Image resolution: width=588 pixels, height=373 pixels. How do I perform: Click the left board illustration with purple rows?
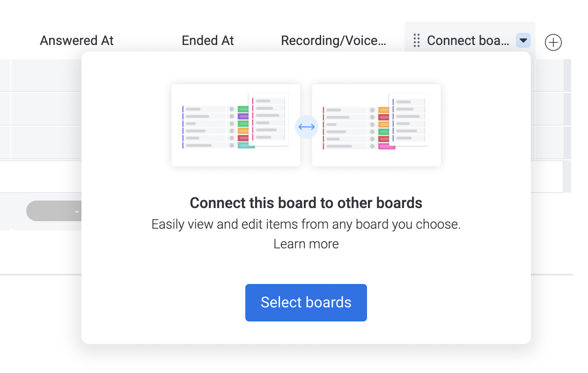coord(236,125)
